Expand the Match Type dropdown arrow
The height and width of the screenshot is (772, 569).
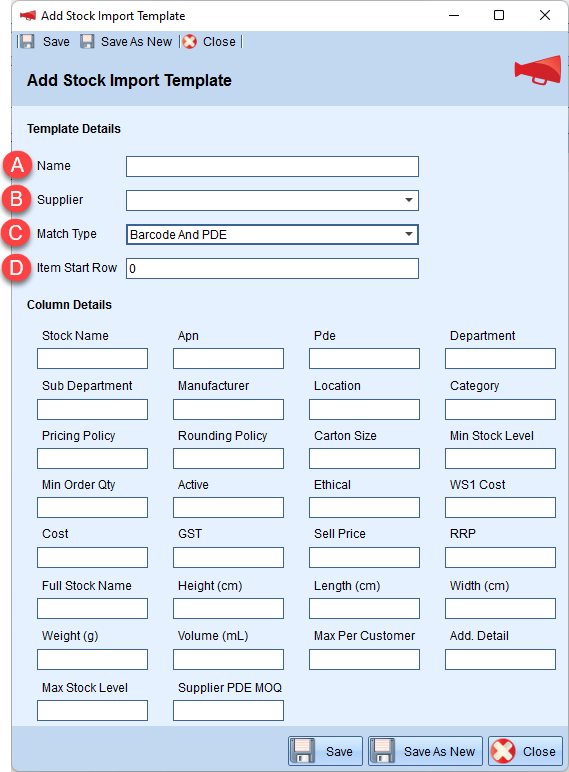click(x=409, y=234)
